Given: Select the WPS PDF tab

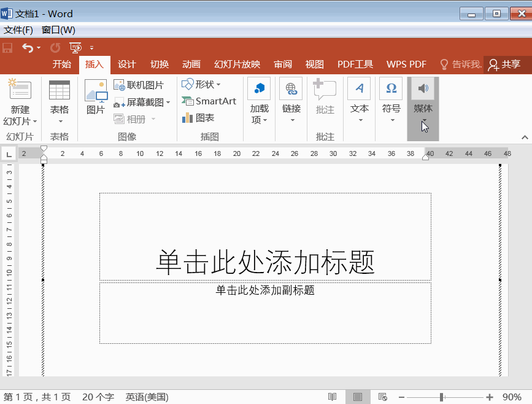Looking at the screenshot, I should point(406,64).
